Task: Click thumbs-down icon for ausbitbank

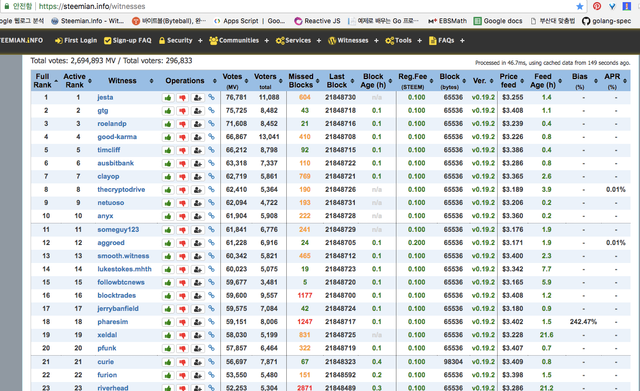Action: (x=182, y=164)
